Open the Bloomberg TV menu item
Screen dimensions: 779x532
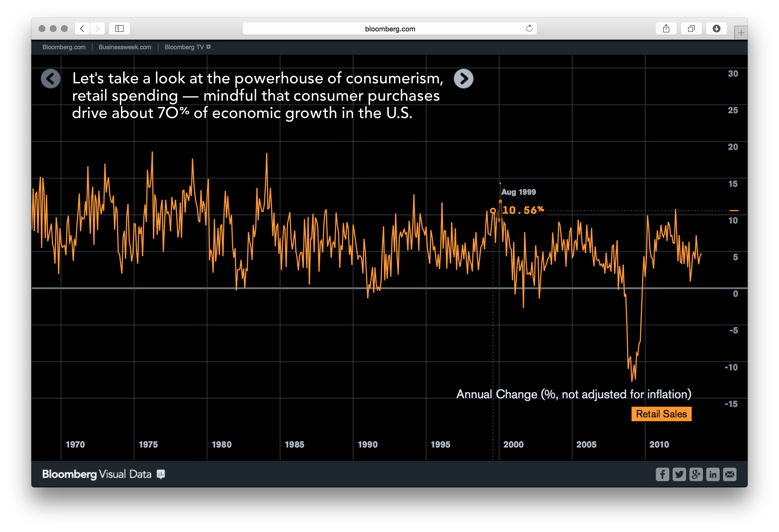(184, 47)
